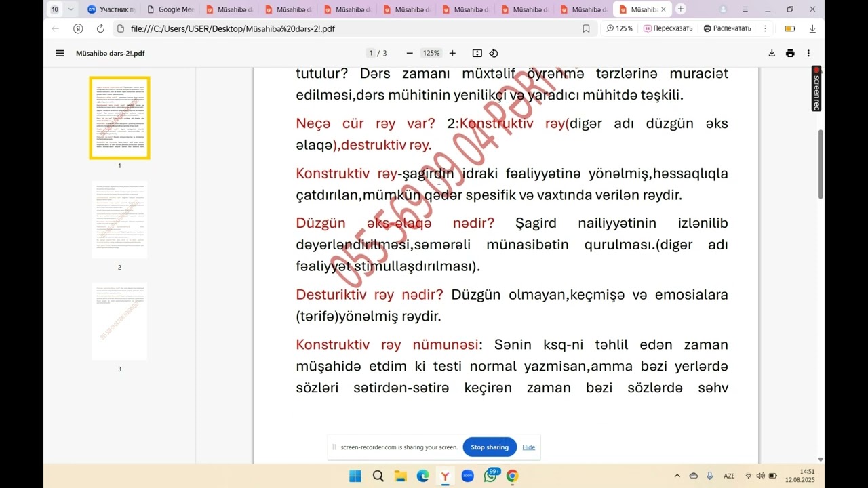Select page 1 thumbnail
Image resolution: width=868 pixels, height=488 pixels.
tap(119, 118)
